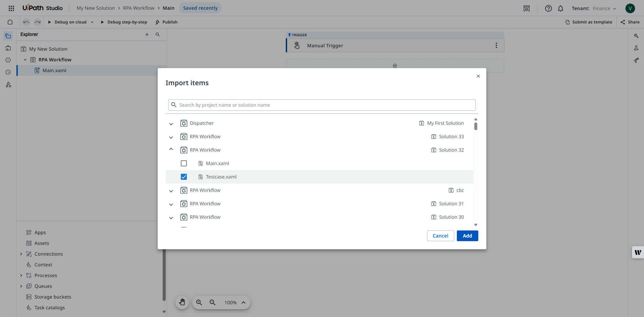Uncheck the Testcase.xaml checkbox
Image resolution: width=644 pixels, height=317 pixels.
click(x=184, y=177)
